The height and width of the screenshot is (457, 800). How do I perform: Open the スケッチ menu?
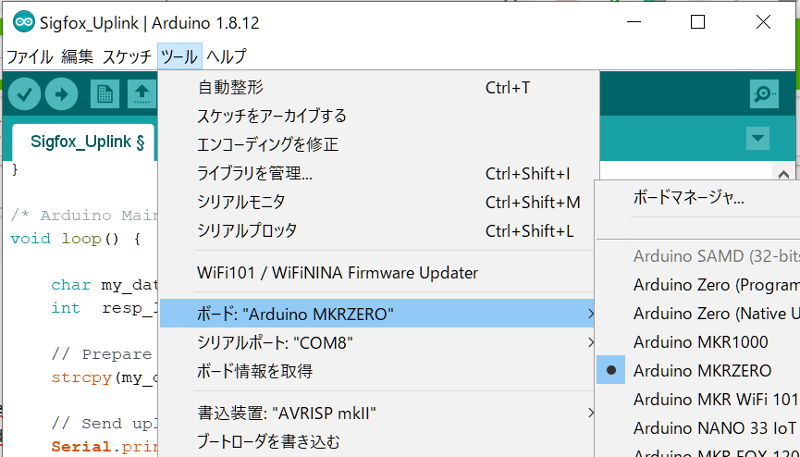127,57
